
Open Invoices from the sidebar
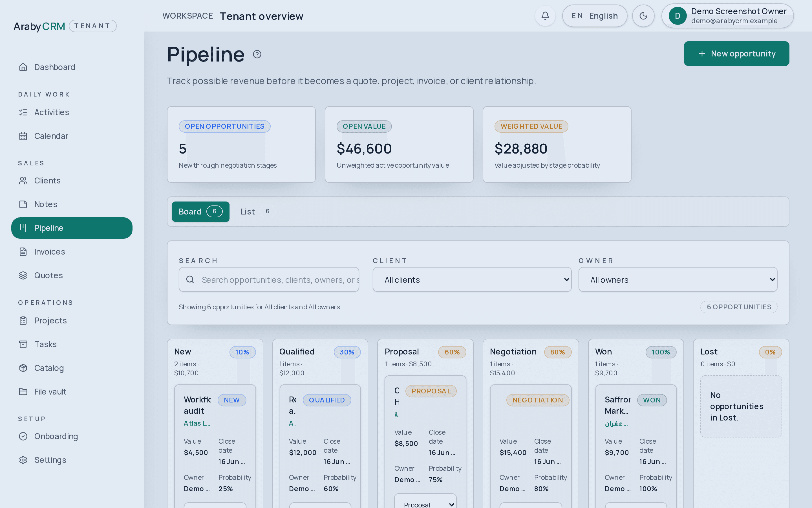coord(72,252)
